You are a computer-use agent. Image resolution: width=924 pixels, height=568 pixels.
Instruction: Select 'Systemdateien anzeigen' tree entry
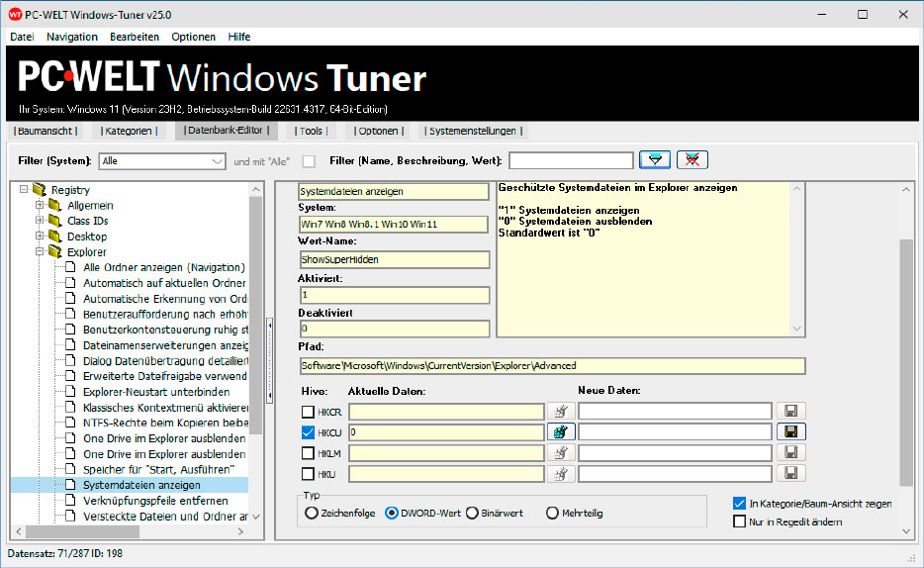[x=141, y=485]
